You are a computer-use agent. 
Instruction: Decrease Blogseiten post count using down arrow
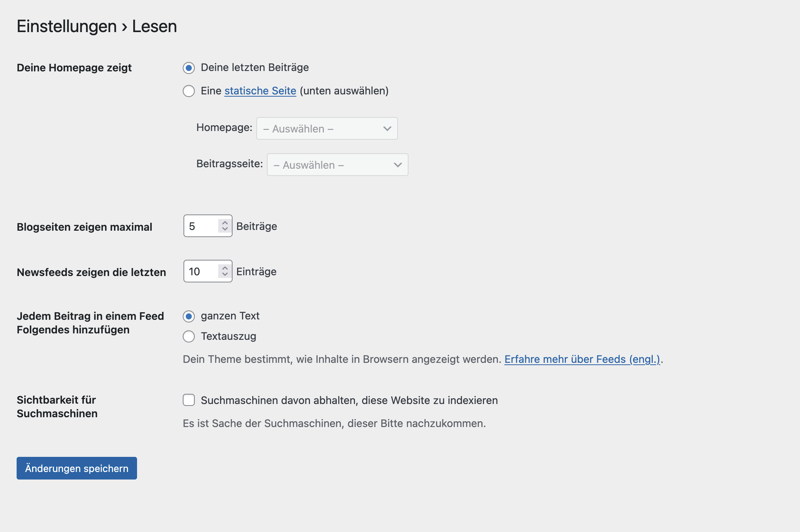225,229
